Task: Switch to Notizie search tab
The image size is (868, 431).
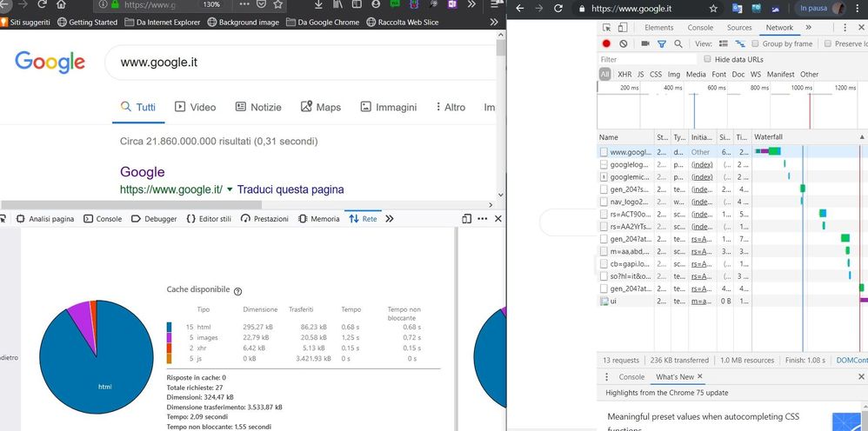Action: [258, 108]
